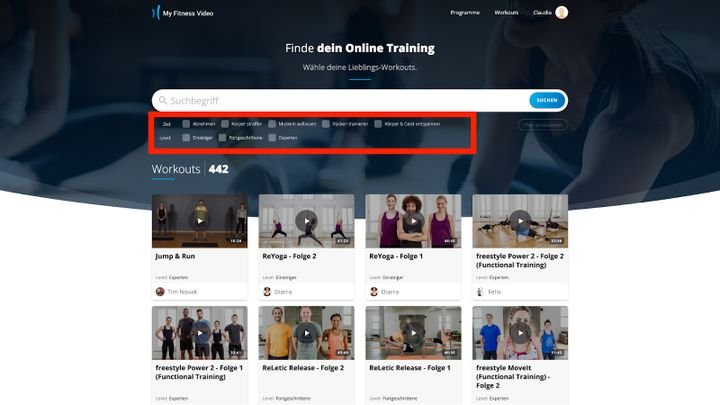The image size is (720, 405).
Task: Click the Tim Novak trainer name
Action: pos(182,292)
